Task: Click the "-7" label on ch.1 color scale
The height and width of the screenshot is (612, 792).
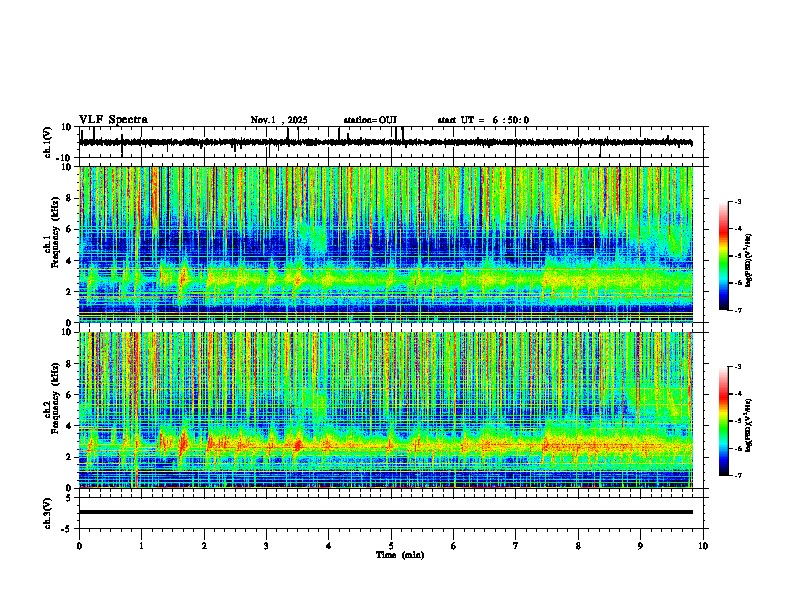Action: point(737,310)
